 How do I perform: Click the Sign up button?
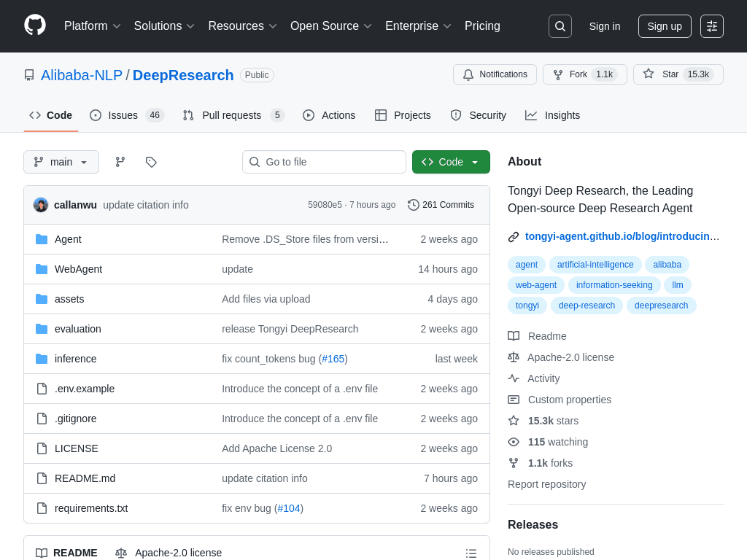coord(665,26)
